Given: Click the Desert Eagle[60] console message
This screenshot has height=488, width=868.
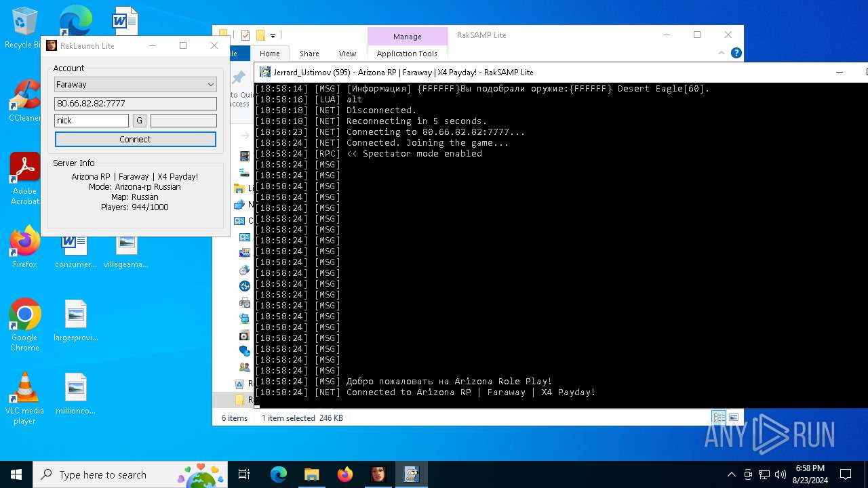Looking at the screenshot, I should [x=482, y=89].
